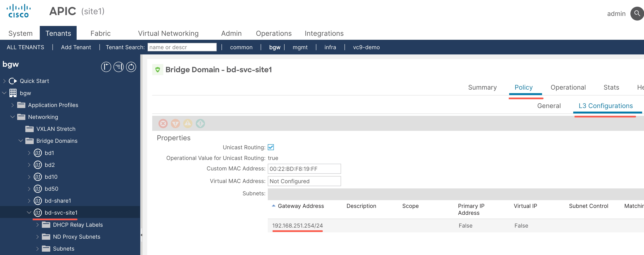644x255 pixels.
Task: Collapse the Networking tree node
Action: (x=13, y=117)
